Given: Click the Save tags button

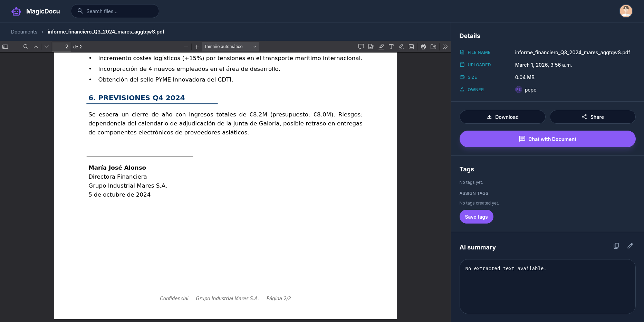Looking at the screenshot, I should [x=476, y=217].
